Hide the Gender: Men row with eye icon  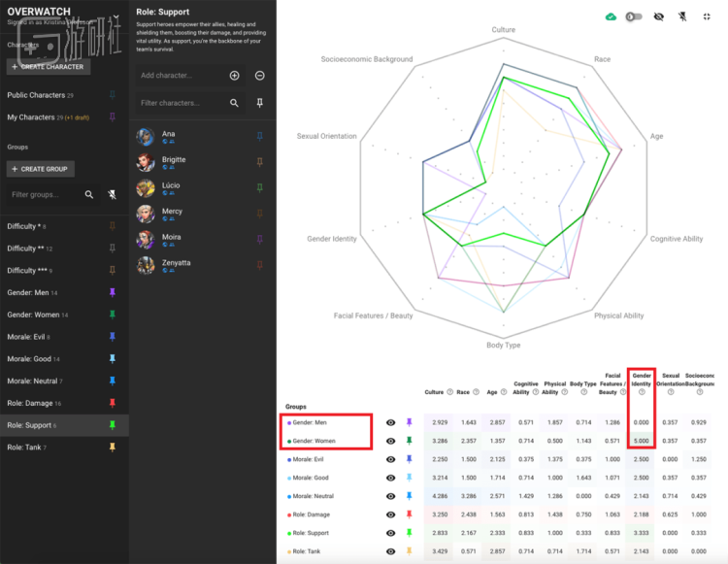click(x=391, y=422)
